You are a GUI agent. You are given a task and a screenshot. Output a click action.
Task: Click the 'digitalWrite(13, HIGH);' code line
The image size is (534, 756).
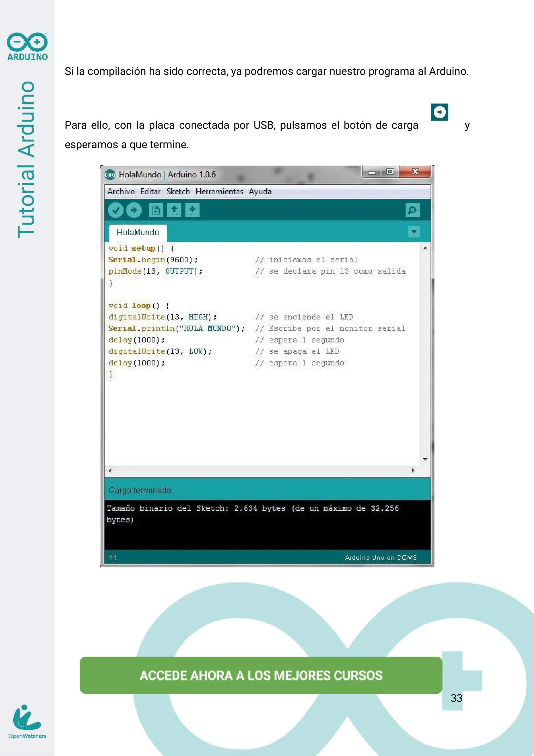pyautogui.click(x=162, y=317)
